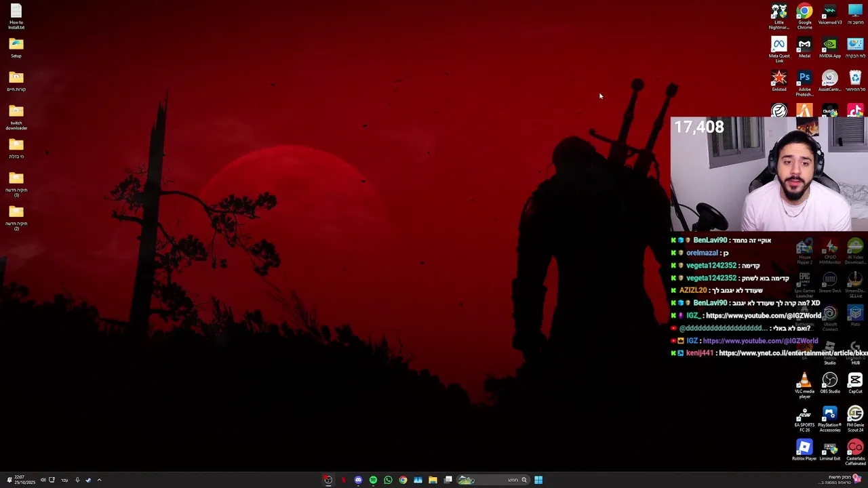The height and width of the screenshot is (488, 868).
Task: Open the מי בדלת folder
Action: point(16,148)
